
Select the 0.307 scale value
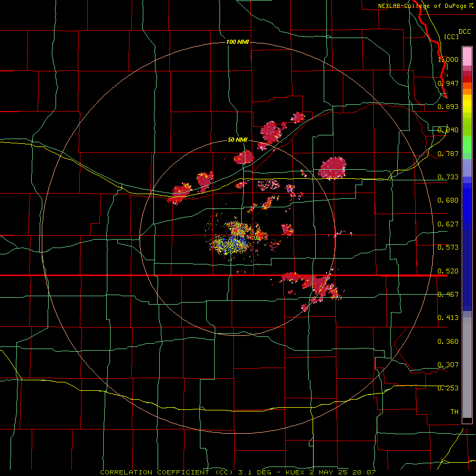click(x=448, y=365)
